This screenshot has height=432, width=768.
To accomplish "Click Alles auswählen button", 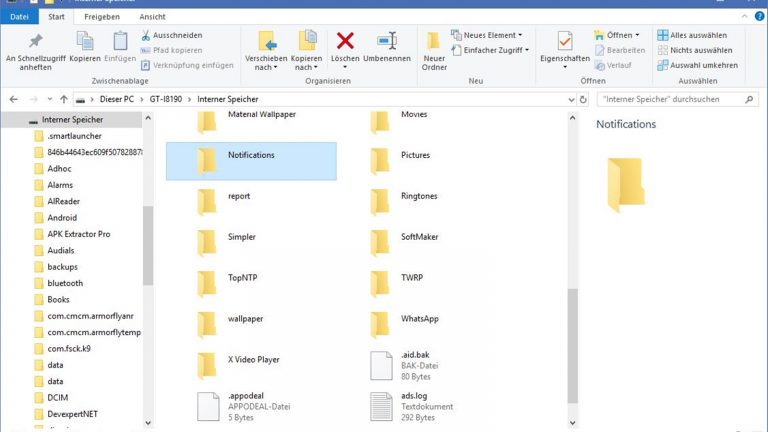I will [694, 35].
